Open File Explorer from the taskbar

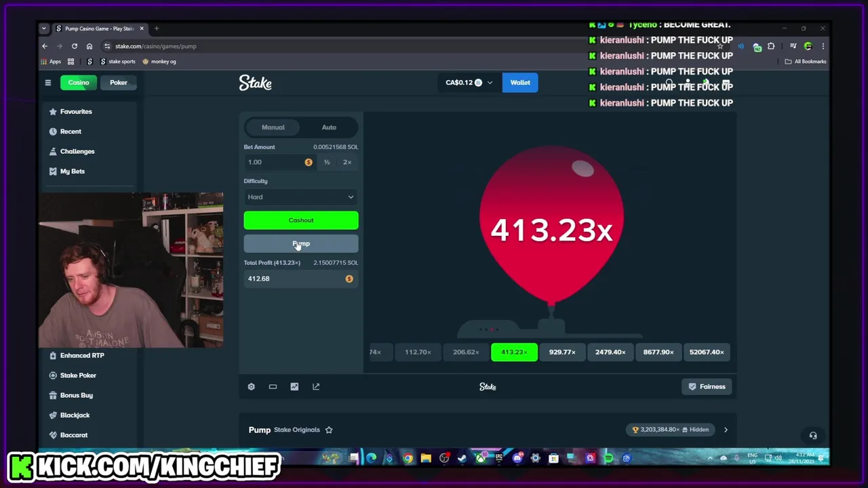click(x=426, y=458)
